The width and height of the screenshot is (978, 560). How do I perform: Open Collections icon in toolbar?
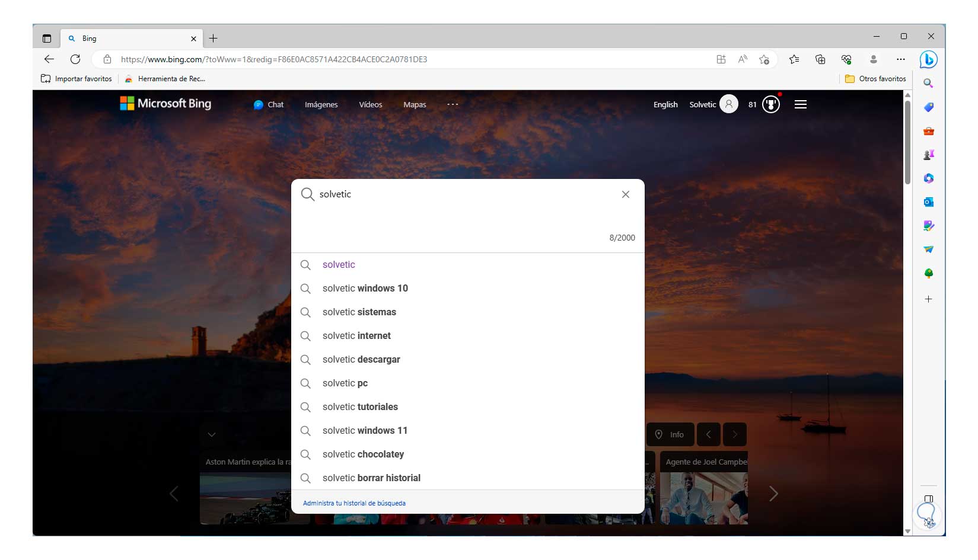pos(820,59)
